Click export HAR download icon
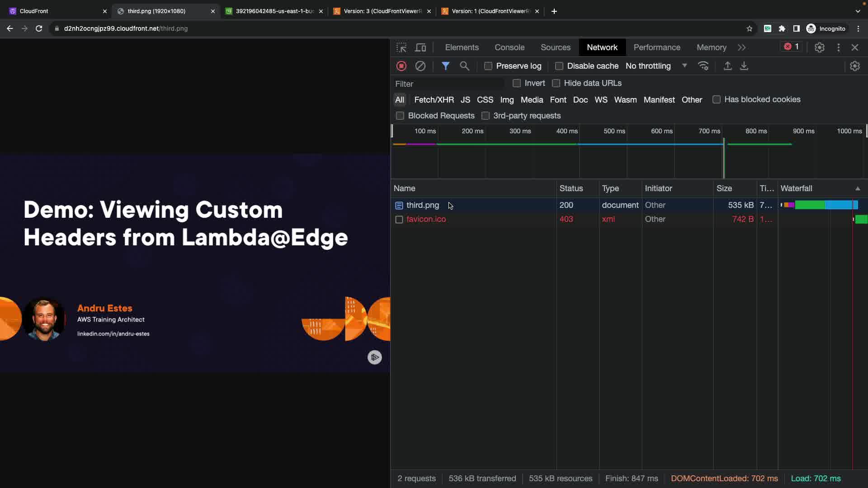Screen dimensions: 868x488 pos(744,66)
